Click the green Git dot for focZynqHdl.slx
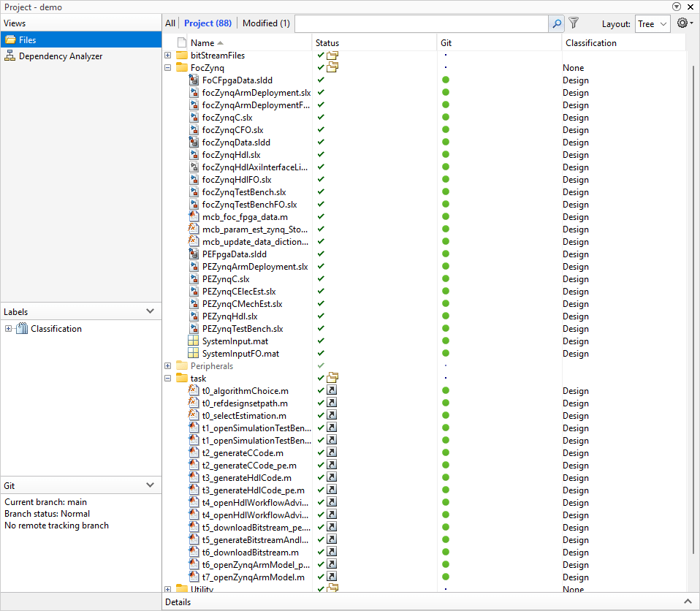Viewport: 700px width, 611px height. [x=446, y=154]
